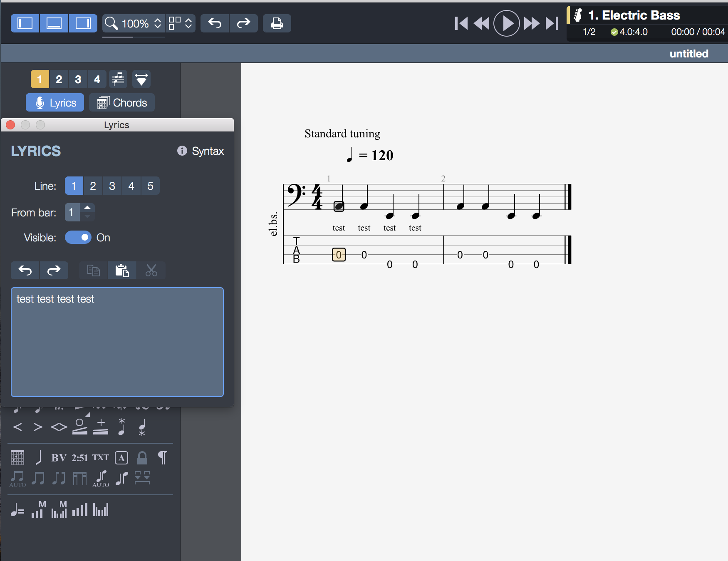728x561 pixels.
Task: Switch to the Lyrics panel
Action: (x=54, y=102)
